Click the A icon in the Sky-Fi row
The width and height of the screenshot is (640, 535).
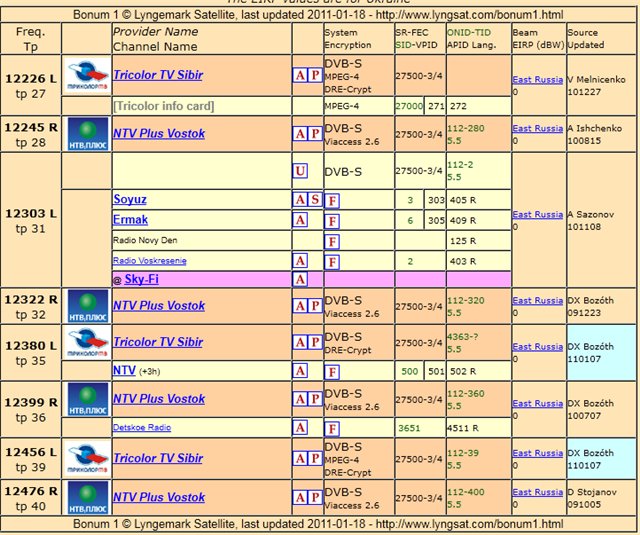point(300,279)
